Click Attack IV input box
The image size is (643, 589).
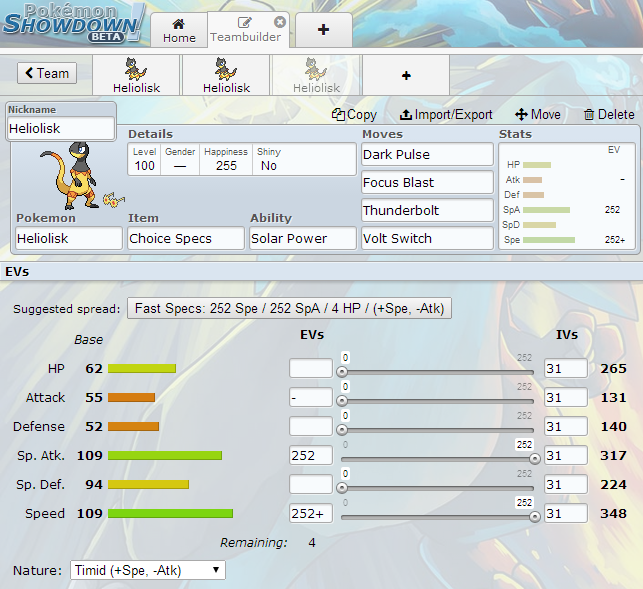tap(566, 397)
